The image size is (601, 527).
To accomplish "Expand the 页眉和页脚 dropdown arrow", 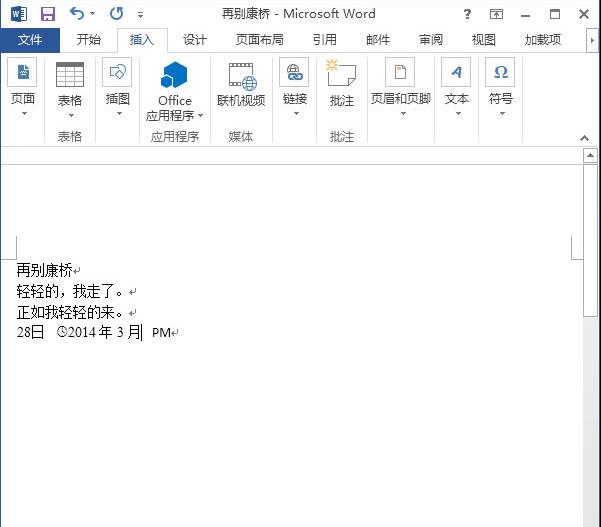I will [x=403, y=113].
